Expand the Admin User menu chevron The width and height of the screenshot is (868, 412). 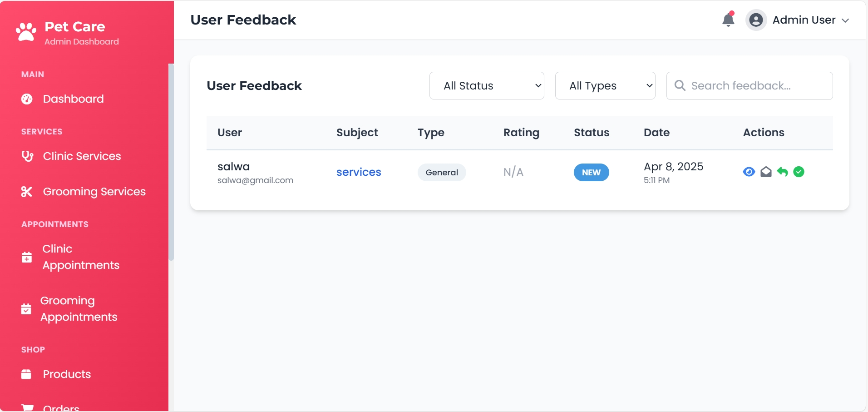(x=845, y=20)
